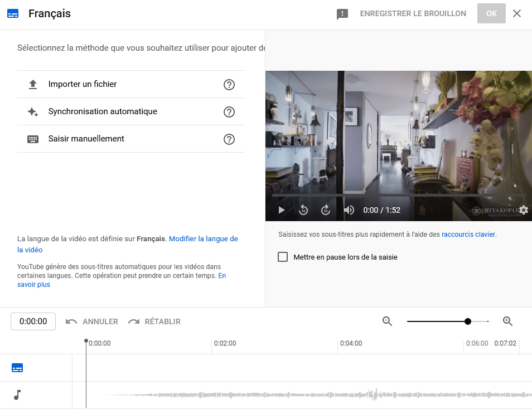Select the 0:00:00 timecode input field
This screenshot has height=410, width=532.
tap(33, 321)
